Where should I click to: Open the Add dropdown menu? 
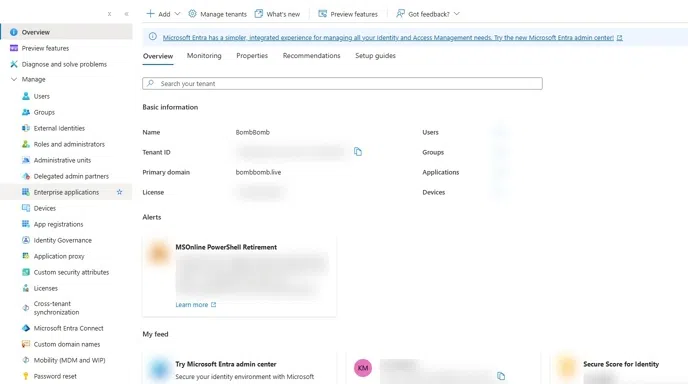(163, 14)
